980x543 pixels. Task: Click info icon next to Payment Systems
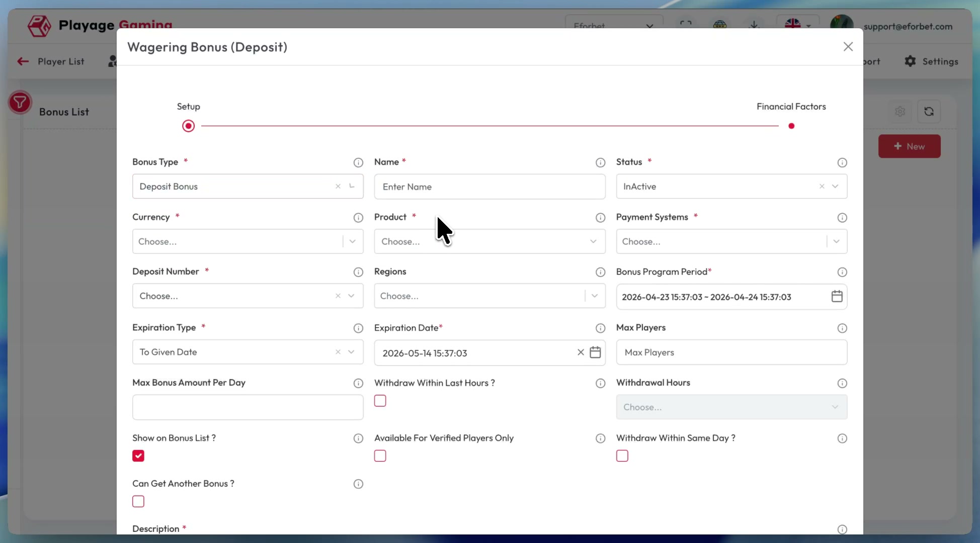(842, 218)
